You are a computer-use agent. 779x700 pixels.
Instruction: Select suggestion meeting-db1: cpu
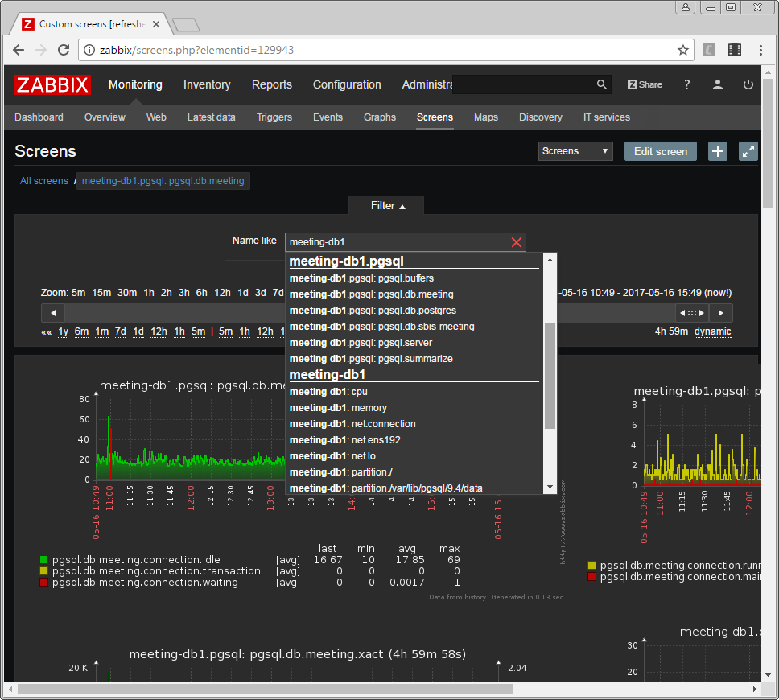coord(328,392)
